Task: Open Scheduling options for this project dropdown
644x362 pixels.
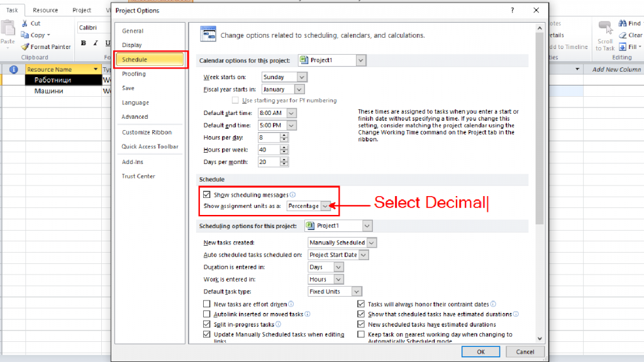Action: [x=367, y=226]
